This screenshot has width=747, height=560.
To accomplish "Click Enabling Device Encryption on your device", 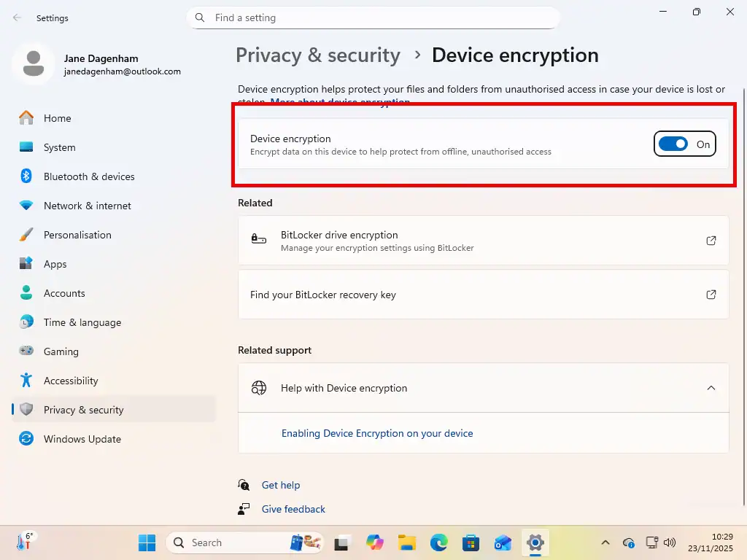I will [x=377, y=433].
